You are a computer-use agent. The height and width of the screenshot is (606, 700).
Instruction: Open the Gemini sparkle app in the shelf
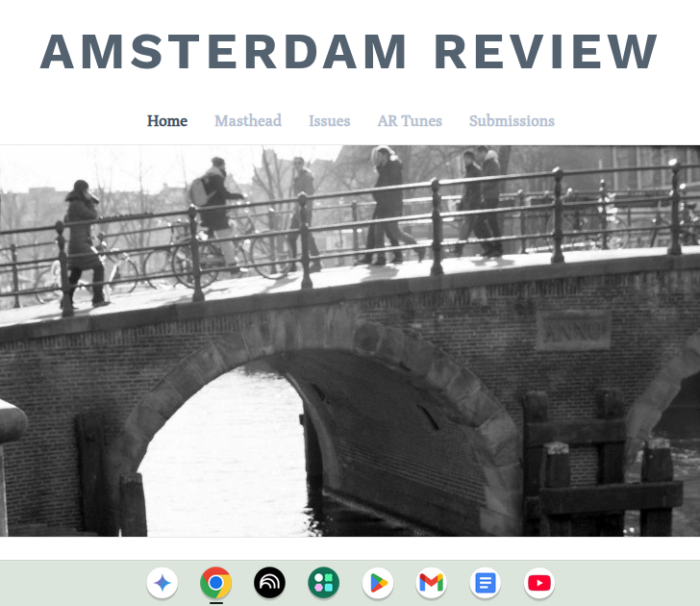tap(162, 583)
